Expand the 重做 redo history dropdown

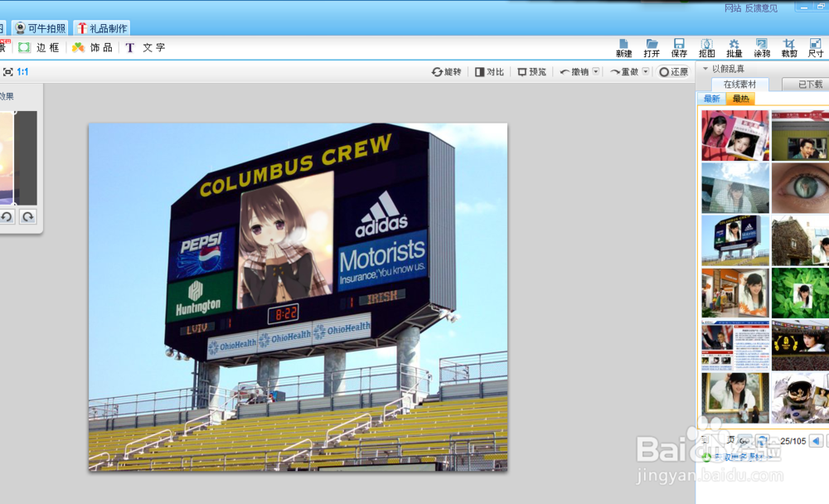pyautogui.click(x=646, y=71)
